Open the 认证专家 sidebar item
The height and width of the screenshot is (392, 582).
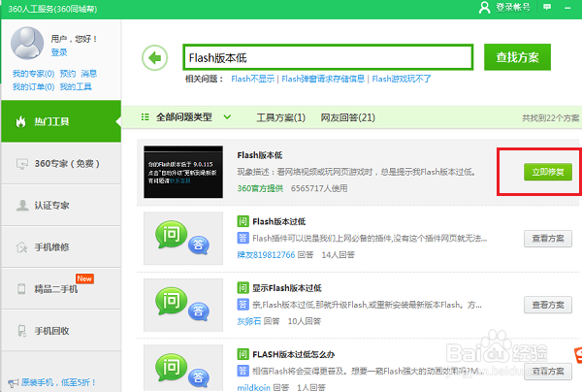[61, 206]
